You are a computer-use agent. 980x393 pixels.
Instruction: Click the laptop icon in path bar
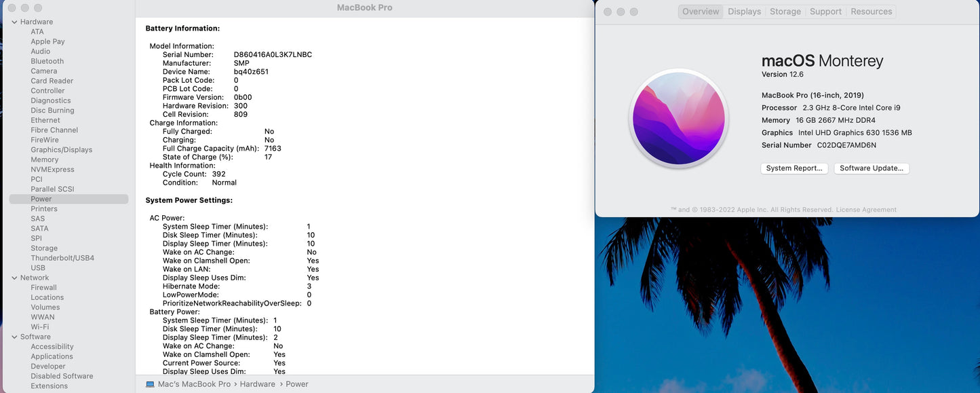click(x=150, y=384)
